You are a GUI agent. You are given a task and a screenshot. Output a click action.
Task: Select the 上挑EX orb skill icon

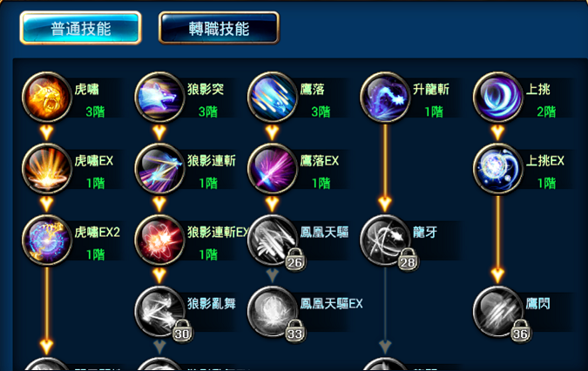click(497, 169)
